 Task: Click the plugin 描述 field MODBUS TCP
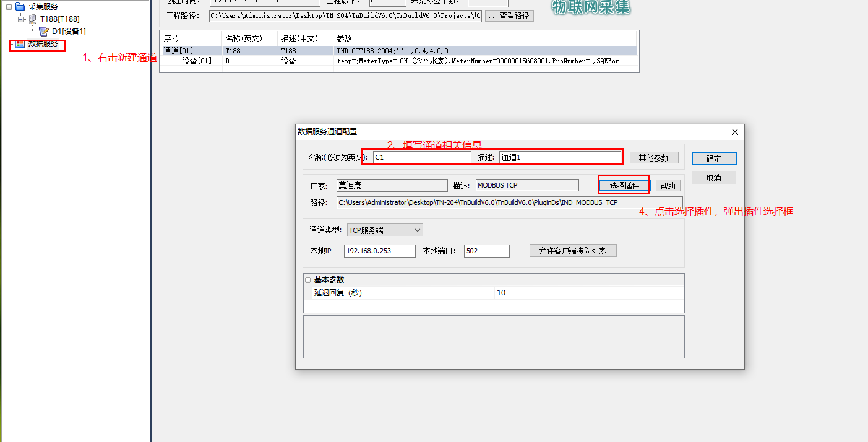[x=527, y=185]
